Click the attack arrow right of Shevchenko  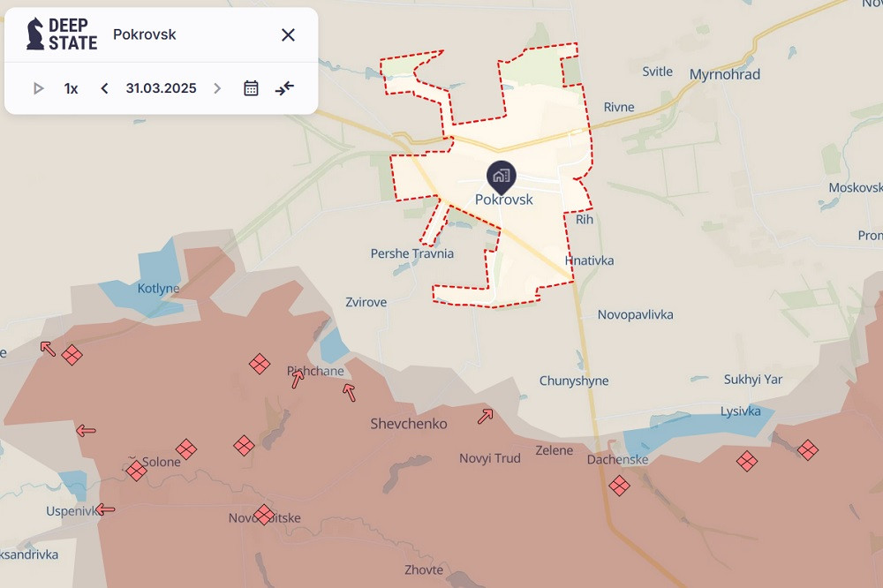485,416
